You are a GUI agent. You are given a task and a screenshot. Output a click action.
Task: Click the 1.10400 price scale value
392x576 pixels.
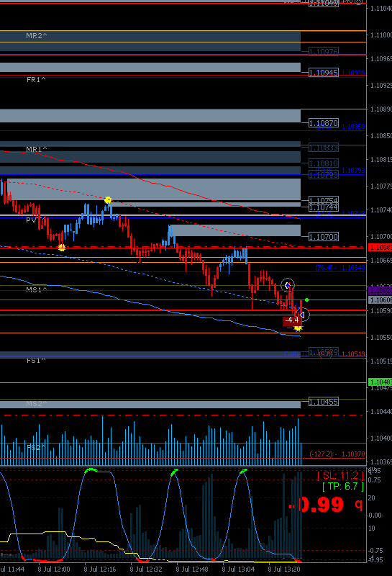pos(381,438)
